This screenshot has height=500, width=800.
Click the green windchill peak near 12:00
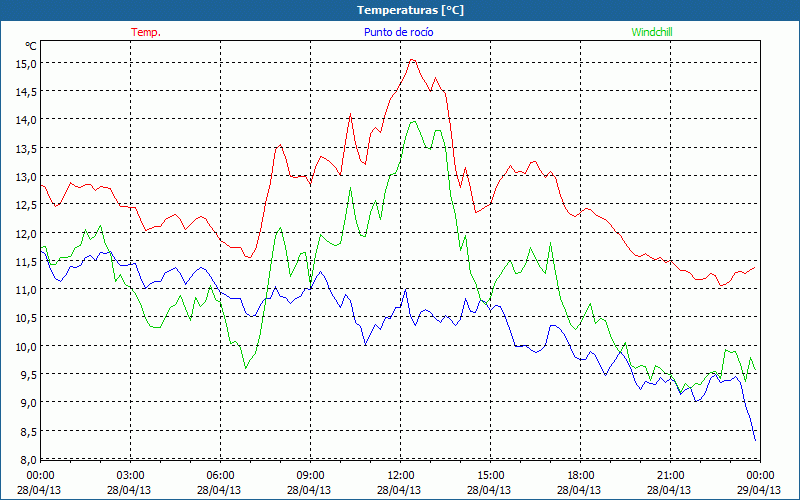[x=413, y=121]
